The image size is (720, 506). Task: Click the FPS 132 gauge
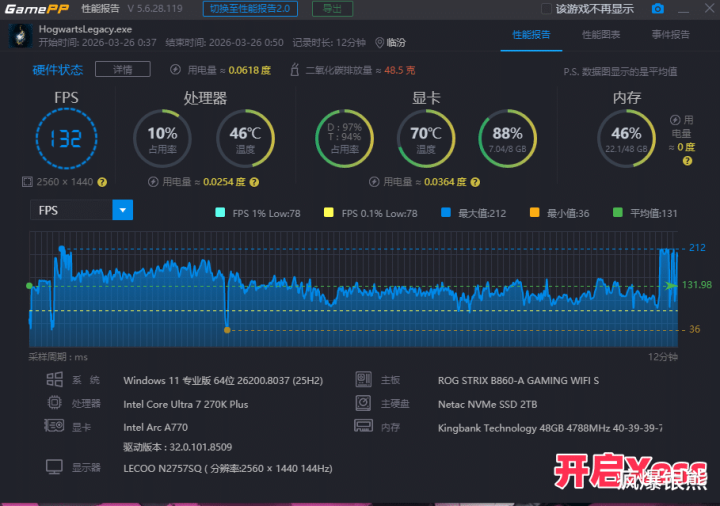(x=67, y=138)
